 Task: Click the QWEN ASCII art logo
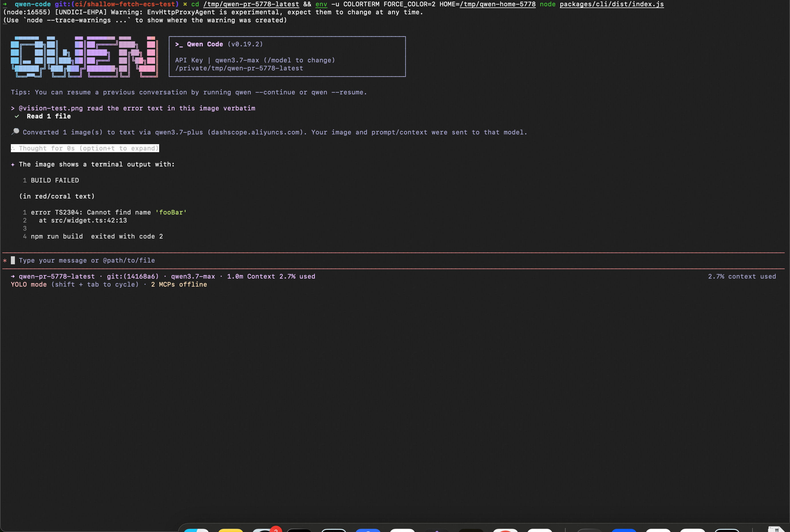click(84, 57)
